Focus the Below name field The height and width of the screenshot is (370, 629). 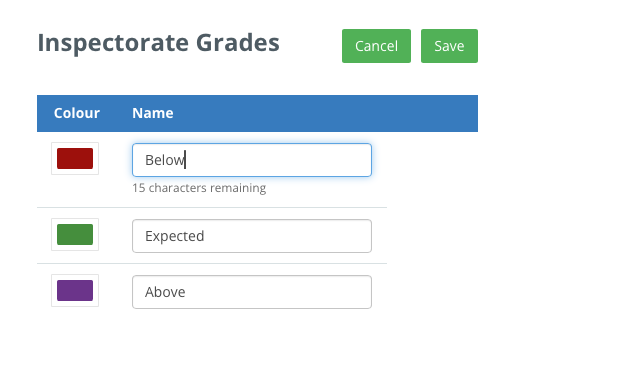point(252,160)
